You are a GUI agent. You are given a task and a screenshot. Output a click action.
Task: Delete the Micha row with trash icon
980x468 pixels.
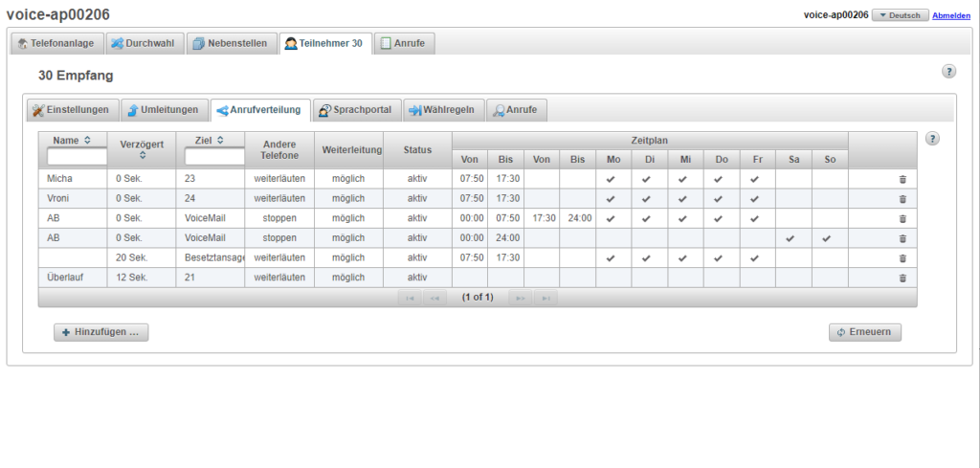coord(902,179)
